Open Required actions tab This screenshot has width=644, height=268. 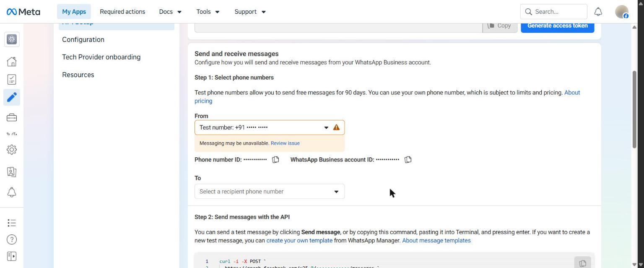click(x=122, y=12)
